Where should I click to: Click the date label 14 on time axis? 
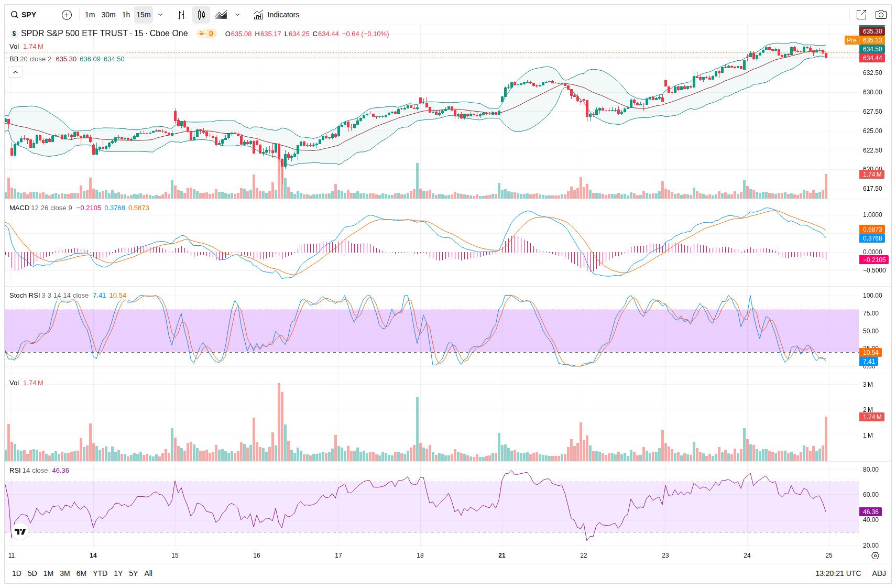(93, 556)
